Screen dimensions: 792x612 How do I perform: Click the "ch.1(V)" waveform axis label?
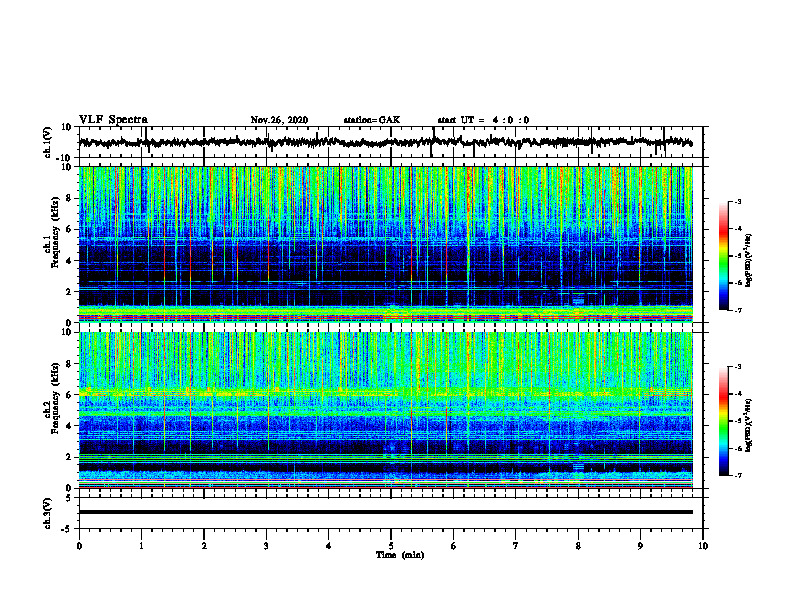(48, 142)
